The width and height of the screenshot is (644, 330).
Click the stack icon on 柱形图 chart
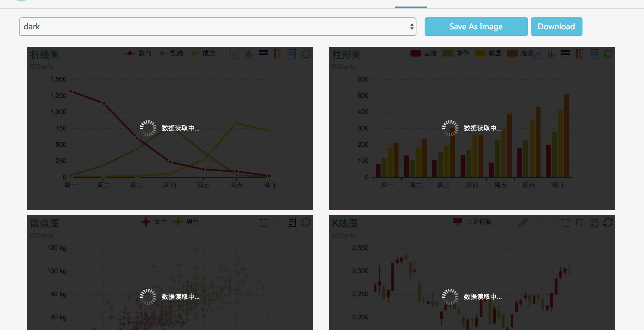(565, 54)
